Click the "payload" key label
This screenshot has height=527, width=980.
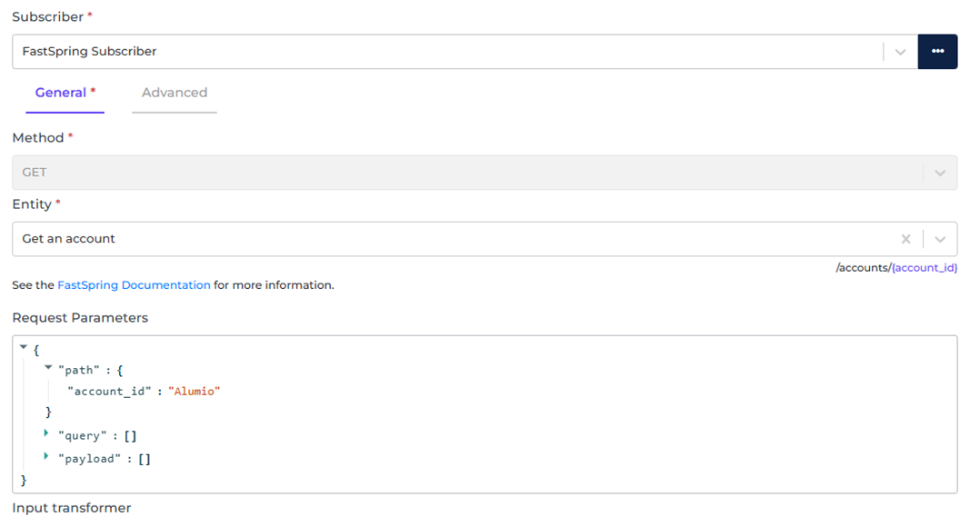88,459
